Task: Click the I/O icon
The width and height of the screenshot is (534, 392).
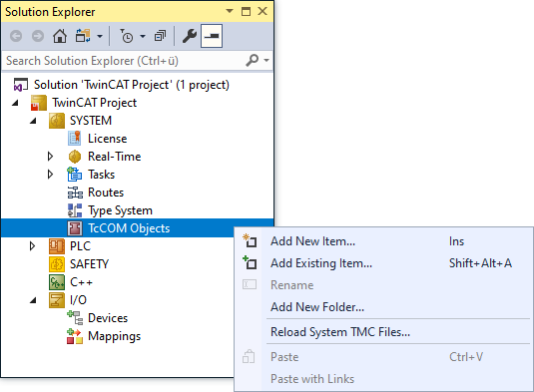Action: coord(57,300)
